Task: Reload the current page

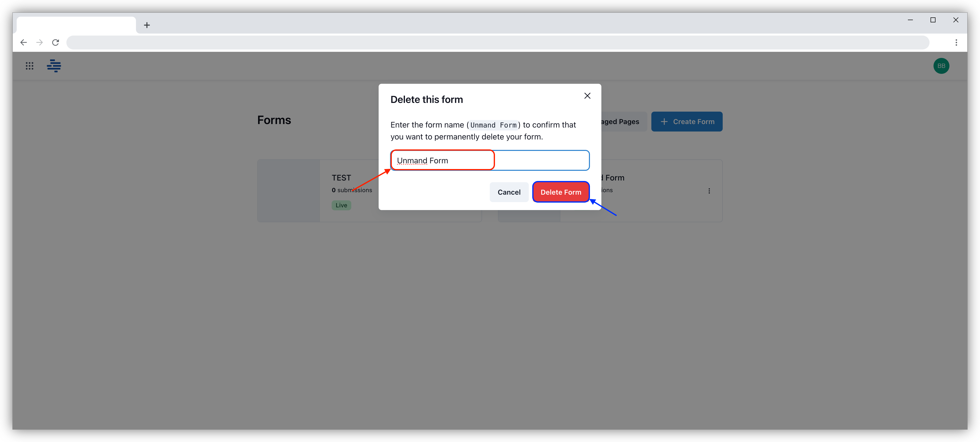Action: [55, 42]
